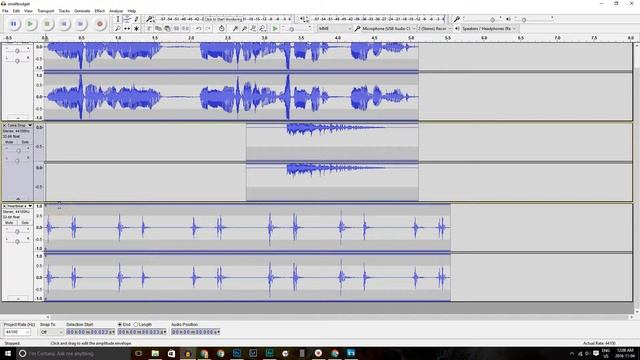Open the audio host MME dropdown

pyautogui.click(x=335, y=29)
